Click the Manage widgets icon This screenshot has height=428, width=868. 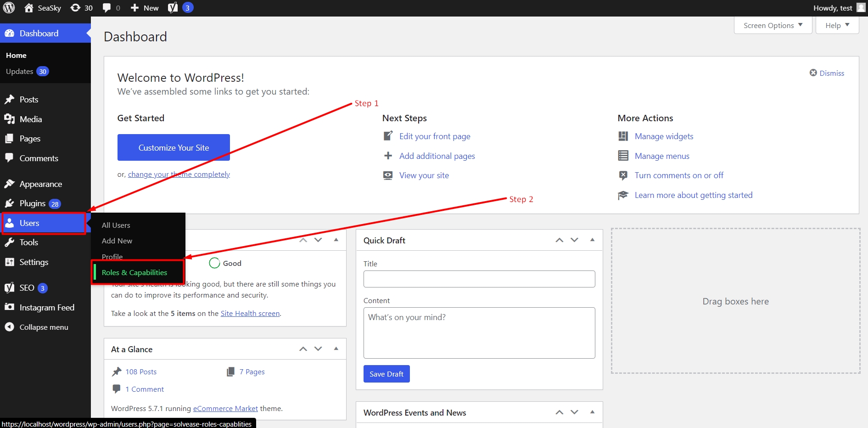pos(623,136)
